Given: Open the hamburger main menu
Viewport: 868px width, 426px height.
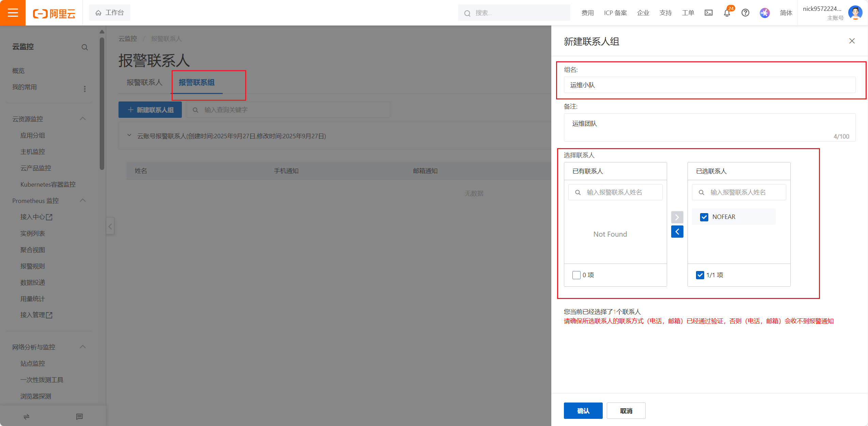Looking at the screenshot, I should [x=13, y=13].
